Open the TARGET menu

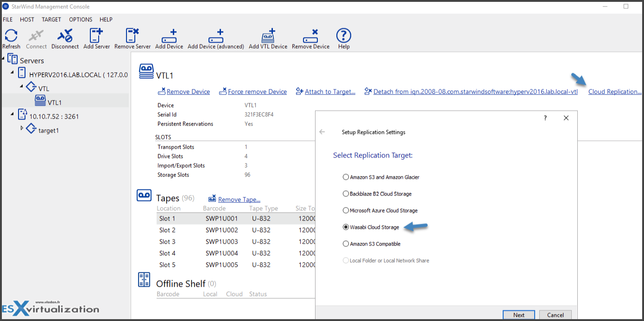click(51, 19)
